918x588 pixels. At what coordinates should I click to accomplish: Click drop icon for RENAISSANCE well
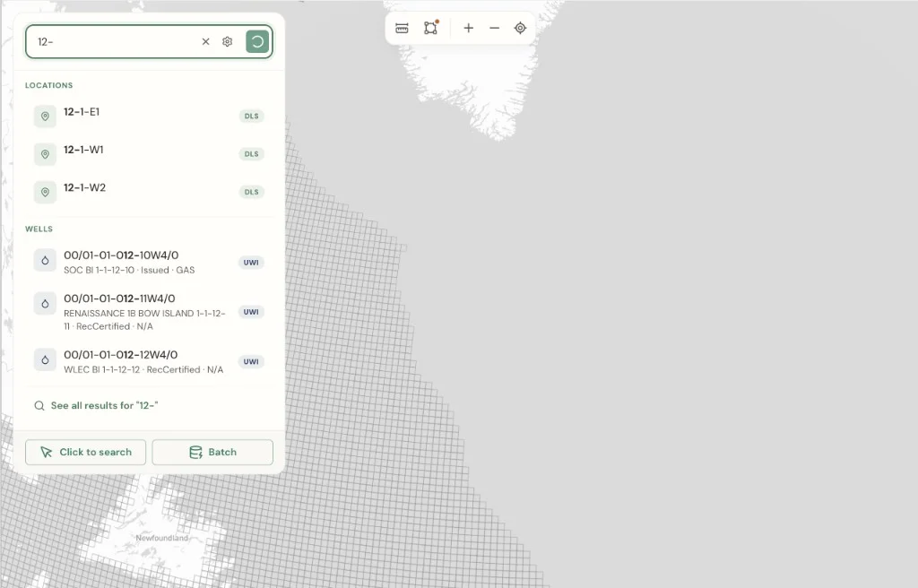[x=45, y=303]
